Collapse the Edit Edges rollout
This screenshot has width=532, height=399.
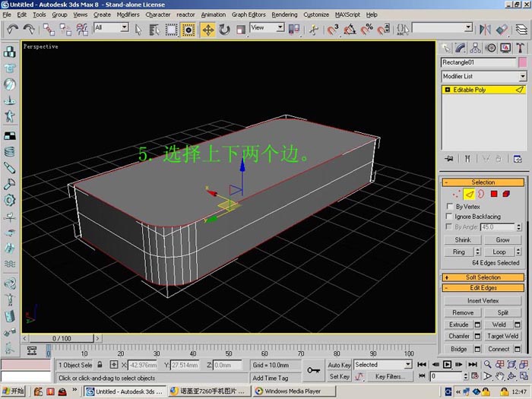tap(483, 288)
